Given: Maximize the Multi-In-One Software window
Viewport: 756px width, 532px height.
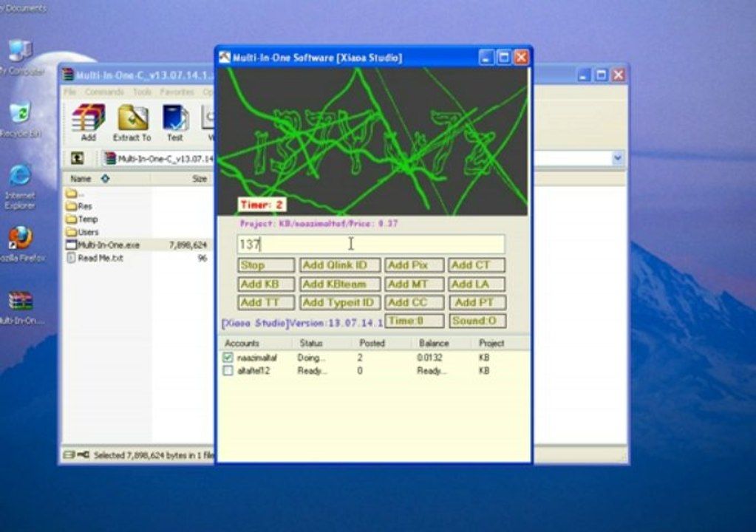Looking at the screenshot, I should (x=504, y=58).
